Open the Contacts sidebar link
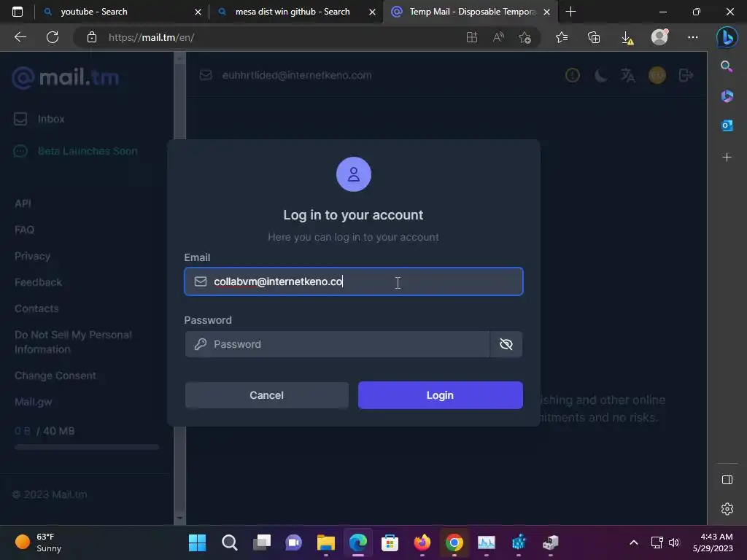The height and width of the screenshot is (560, 747). coord(36,308)
